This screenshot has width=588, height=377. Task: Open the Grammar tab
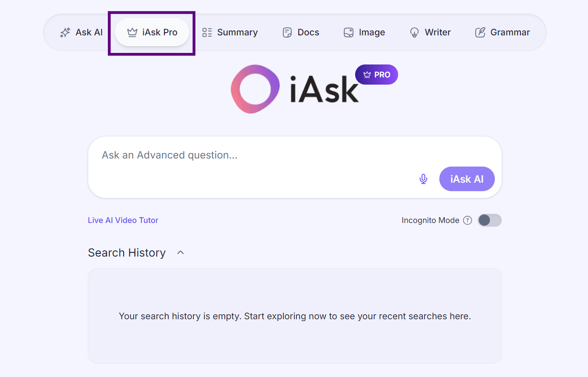tap(502, 32)
